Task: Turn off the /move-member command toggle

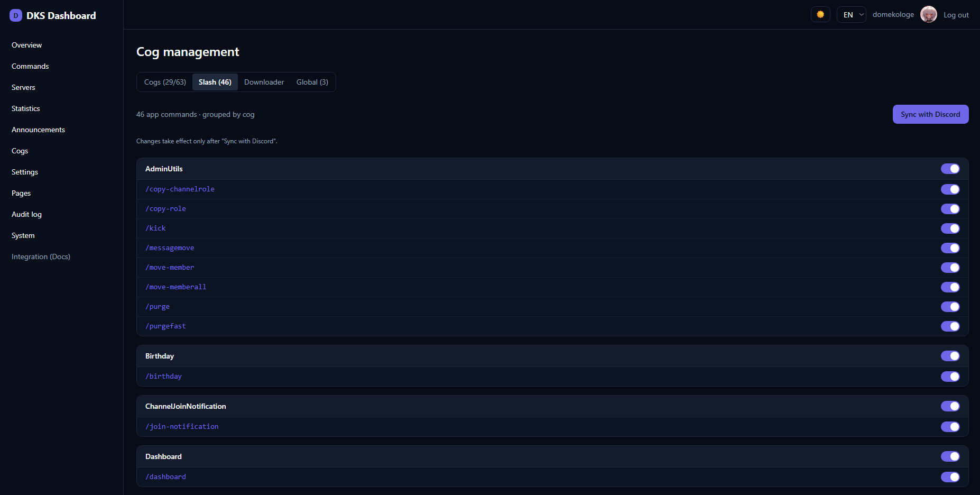Action: tap(950, 268)
